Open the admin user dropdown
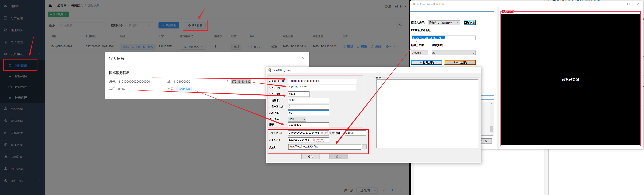644x195 pixels. coord(396,6)
